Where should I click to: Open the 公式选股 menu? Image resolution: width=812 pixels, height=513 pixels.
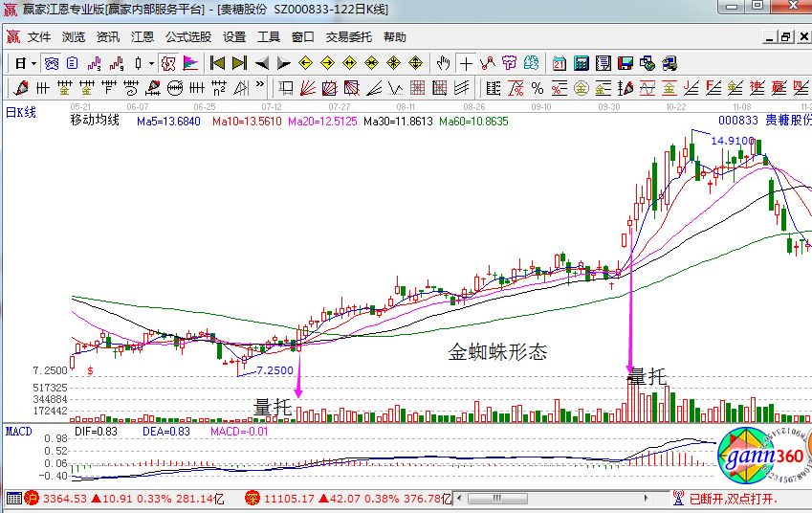click(x=188, y=37)
